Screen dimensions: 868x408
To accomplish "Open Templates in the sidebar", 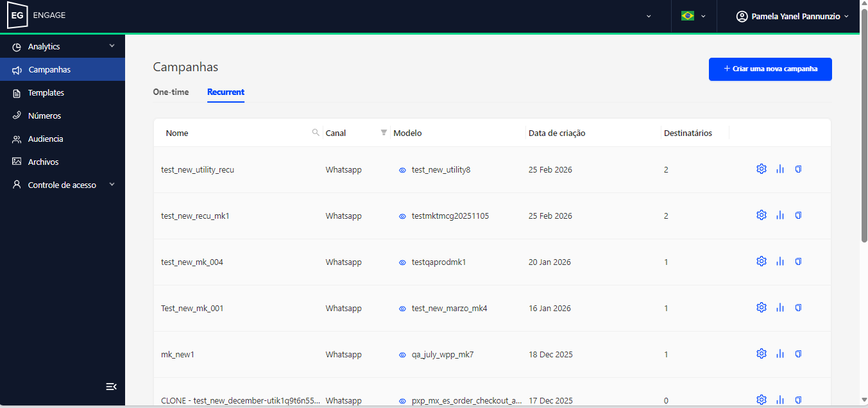I will tap(46, 93).
